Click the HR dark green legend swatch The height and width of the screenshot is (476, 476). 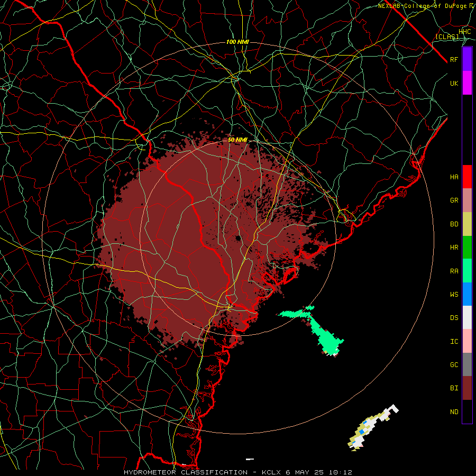[x=467, y=248]
